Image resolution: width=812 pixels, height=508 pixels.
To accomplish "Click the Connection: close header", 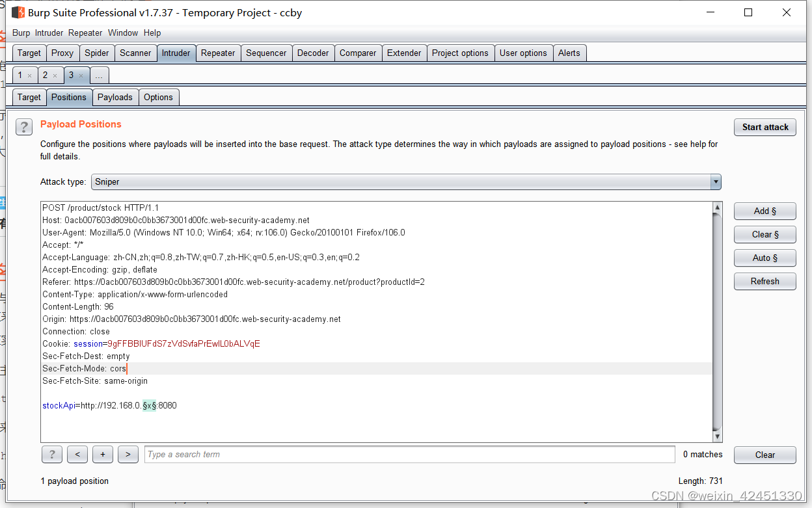I will pyautogui.click(x=76, y=332).
